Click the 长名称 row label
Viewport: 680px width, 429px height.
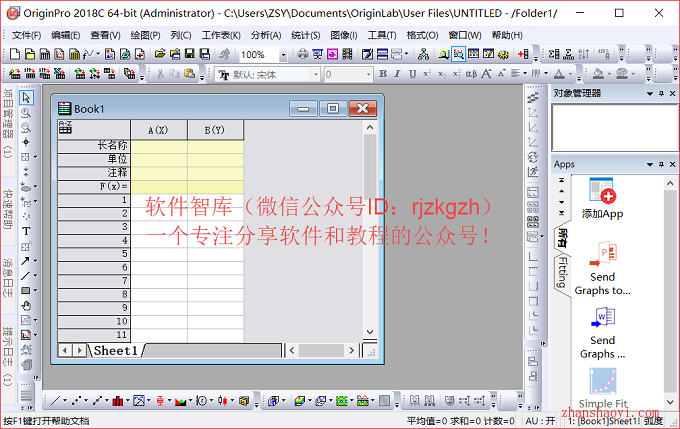tap(94, 146)
